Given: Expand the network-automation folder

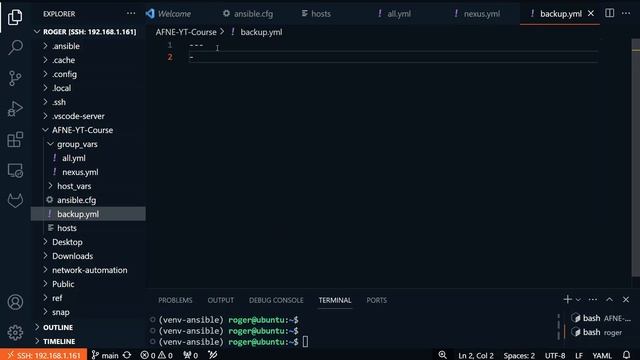Looking at the screenshot, I should coord(88,270).
